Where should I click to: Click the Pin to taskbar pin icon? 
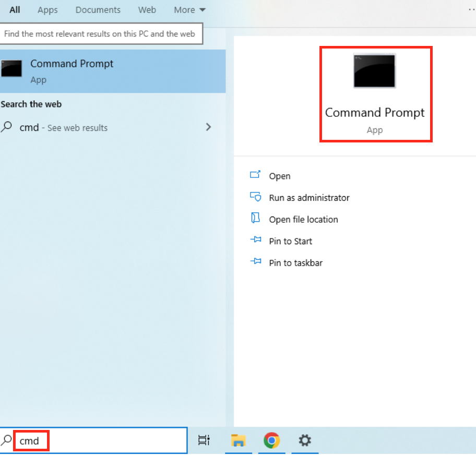(256, 261)
